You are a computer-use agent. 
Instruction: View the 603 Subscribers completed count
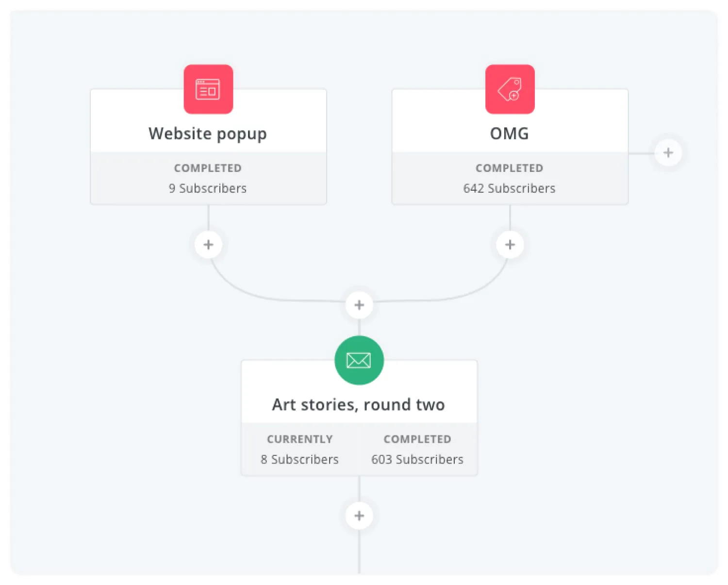(417, 459)
